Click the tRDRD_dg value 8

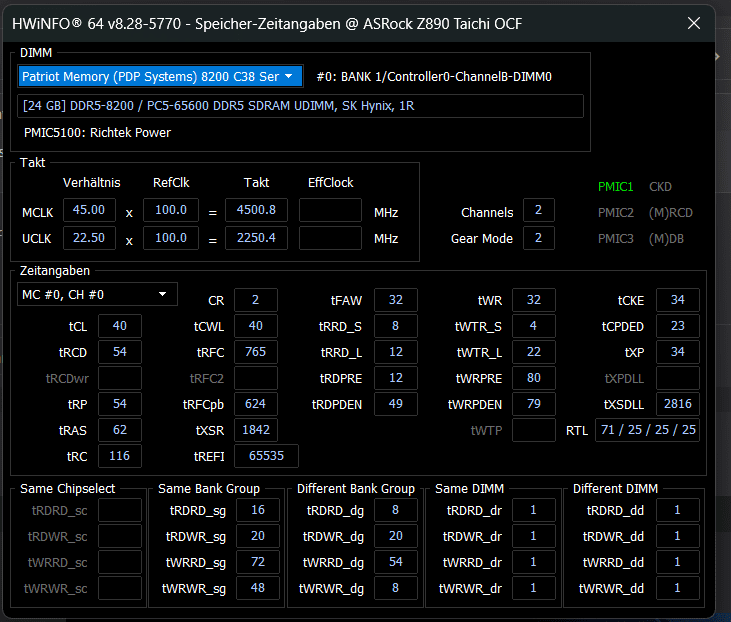tap(396, 510)
